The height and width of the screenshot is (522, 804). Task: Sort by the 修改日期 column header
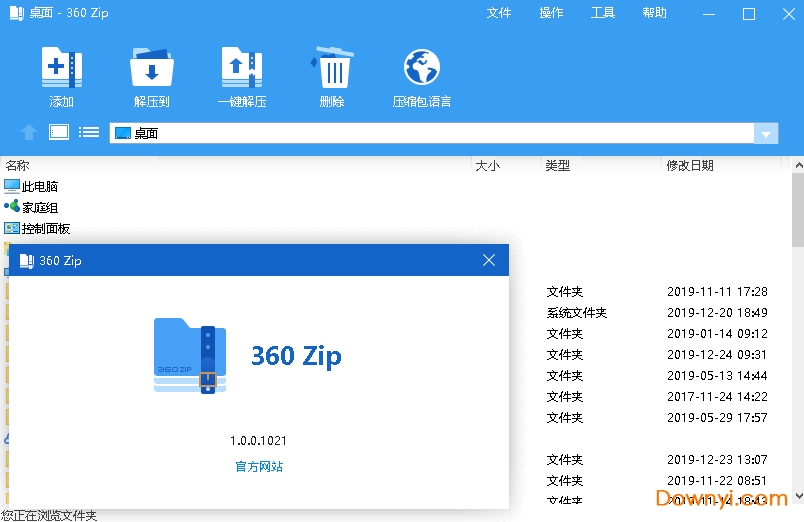pyautogui.click(x=690, y=166)
